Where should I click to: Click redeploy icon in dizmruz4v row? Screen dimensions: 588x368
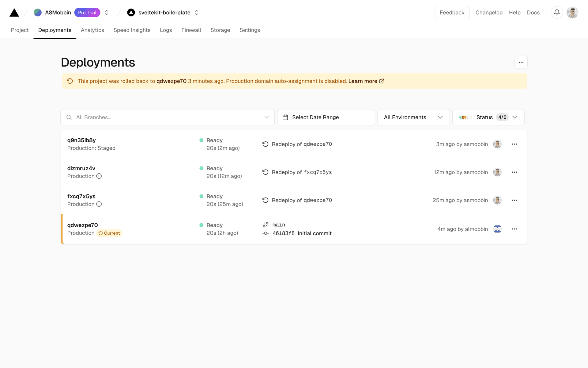[x=266, y=172]
